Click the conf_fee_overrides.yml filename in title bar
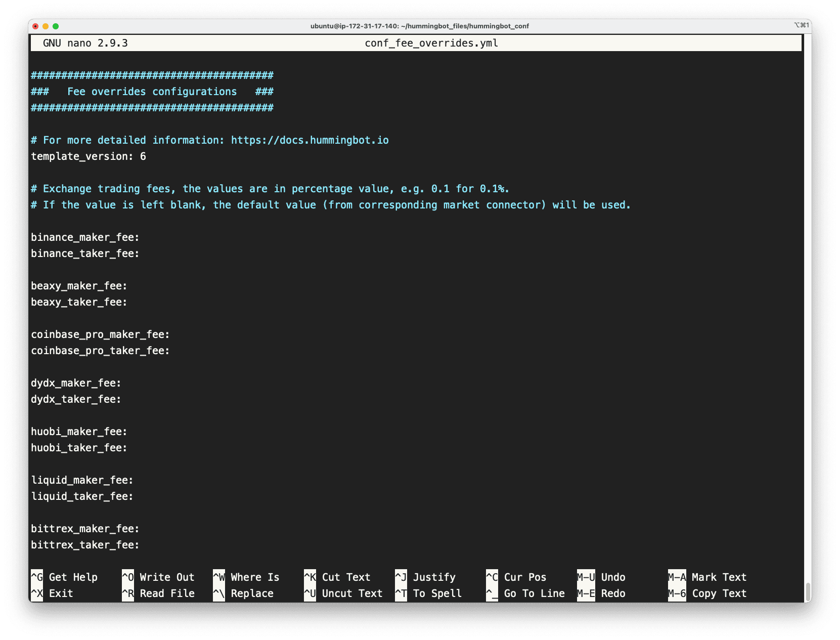The width and height of the screenshot is (840, 640). click(431, 43)
